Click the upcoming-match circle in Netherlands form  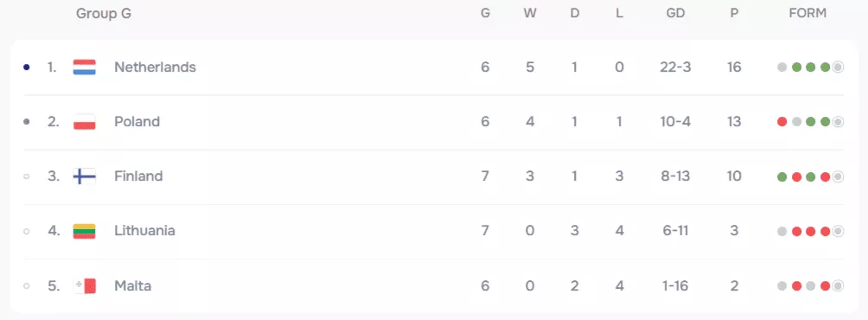point(838,67)
